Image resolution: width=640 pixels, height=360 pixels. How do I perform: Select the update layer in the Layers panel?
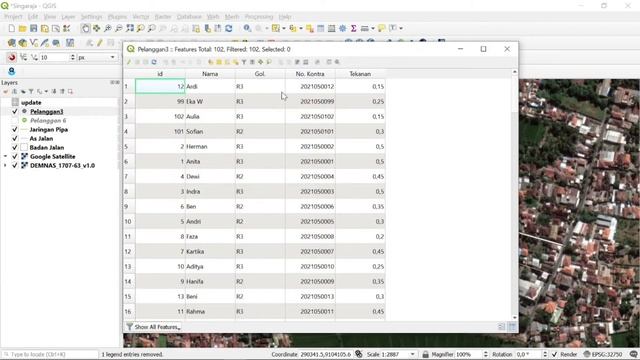31,102
